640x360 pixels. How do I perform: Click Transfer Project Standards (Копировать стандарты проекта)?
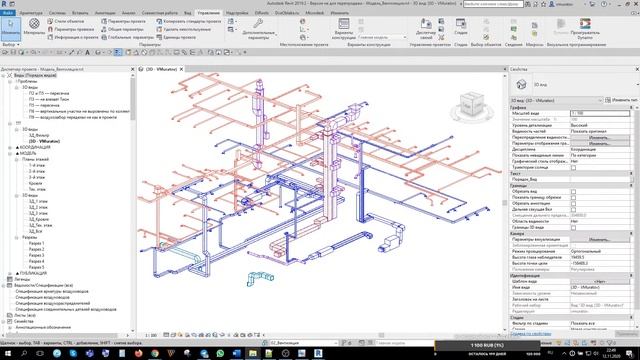pyautogui.click(x=189, y=21)
